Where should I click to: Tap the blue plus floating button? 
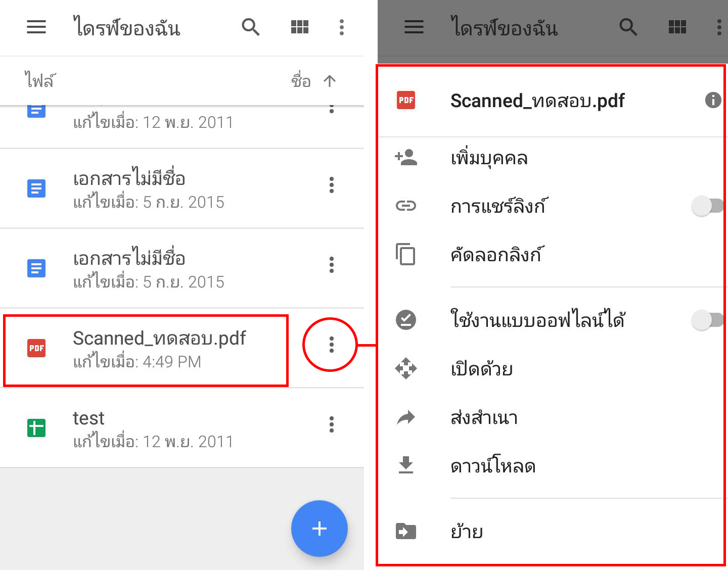320,529
